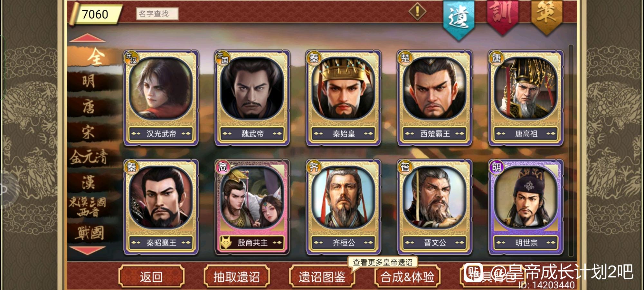This screenshot has height=290, width=644.
Task: Select the 秦始皇 emperor portrait
Action: (343, 89)
